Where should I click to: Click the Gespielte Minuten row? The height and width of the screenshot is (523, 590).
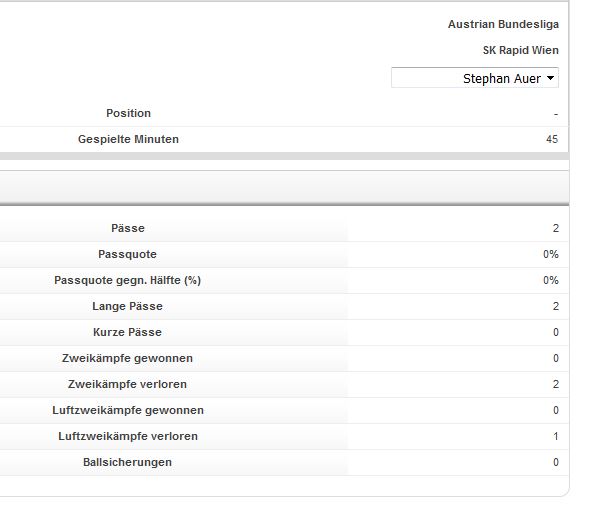coord(284,139)
